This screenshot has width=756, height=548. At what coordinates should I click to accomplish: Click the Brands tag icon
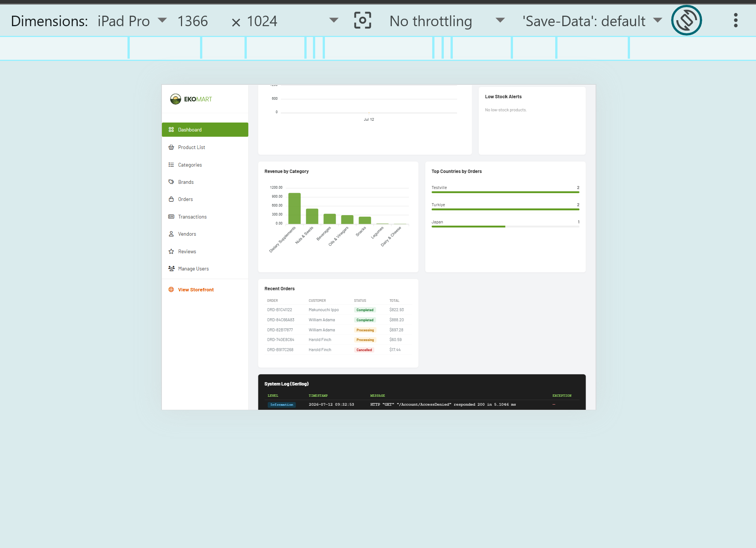(x=171, y=182)
